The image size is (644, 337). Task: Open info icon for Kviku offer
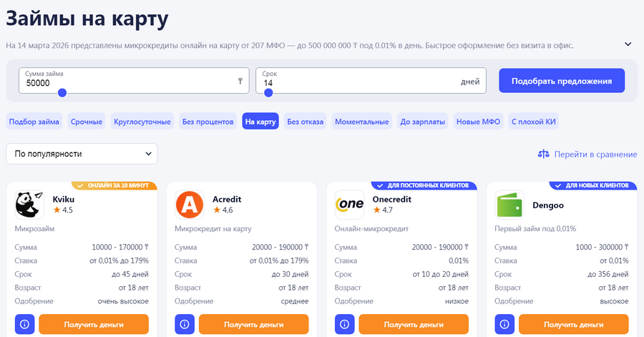[x=24, y=324]
